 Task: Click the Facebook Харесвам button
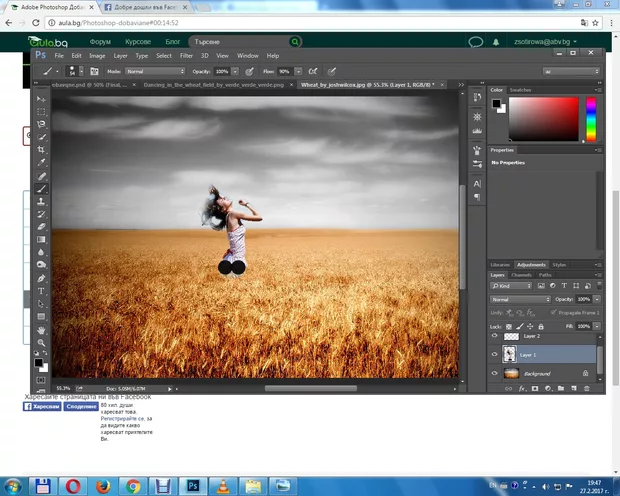(x=44, y=407)
